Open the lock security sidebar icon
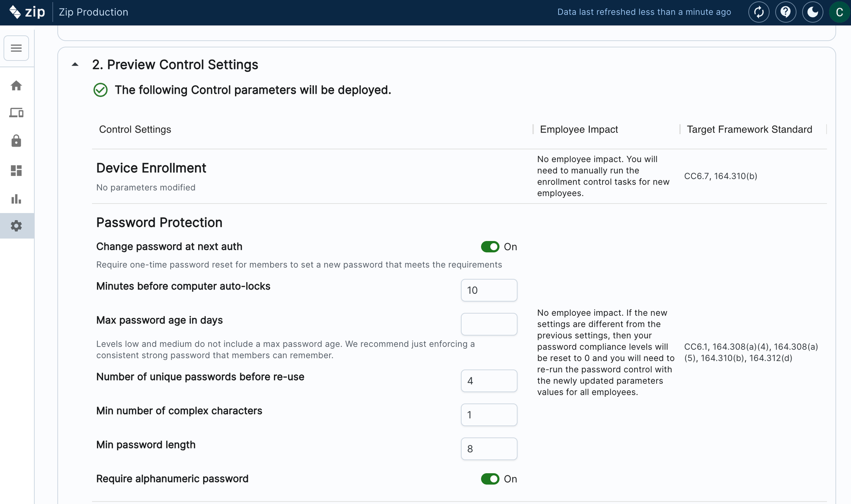The image size is (851, 504). click(16, 141)
